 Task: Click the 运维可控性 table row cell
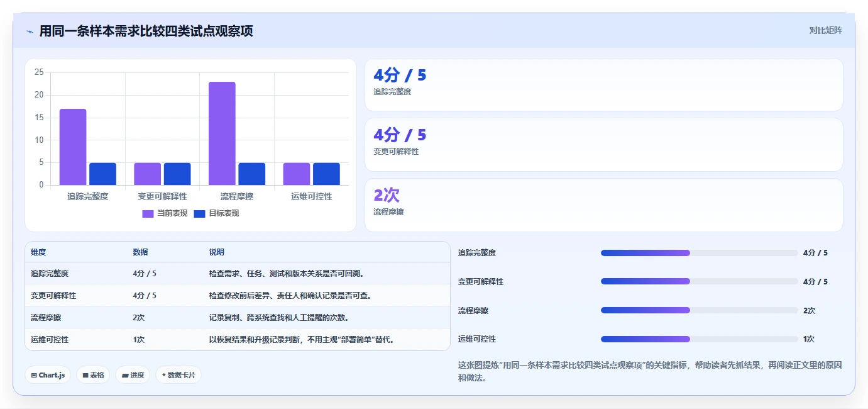[x=50, y=340]
